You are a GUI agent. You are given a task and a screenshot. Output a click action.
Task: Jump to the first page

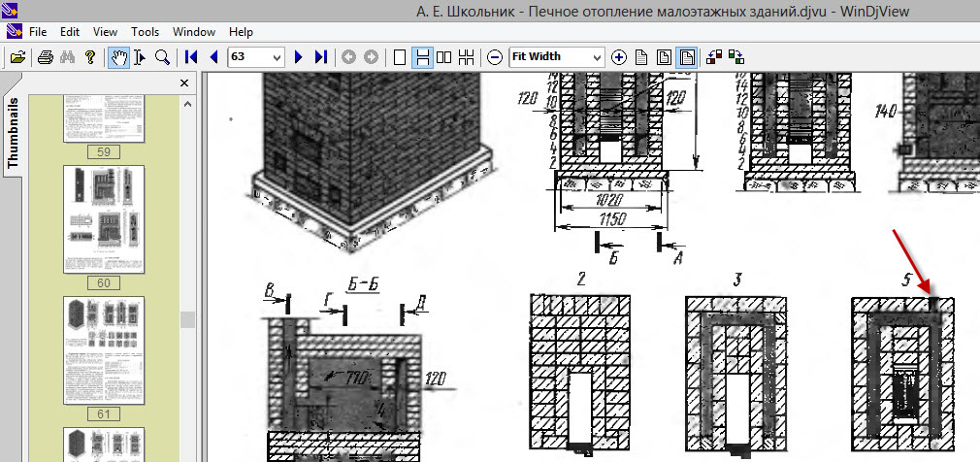(191, 57)
